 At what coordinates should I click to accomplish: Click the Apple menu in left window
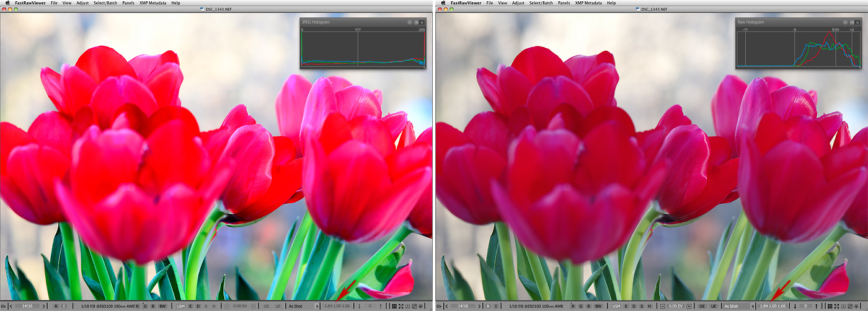[x=6, y=3]
